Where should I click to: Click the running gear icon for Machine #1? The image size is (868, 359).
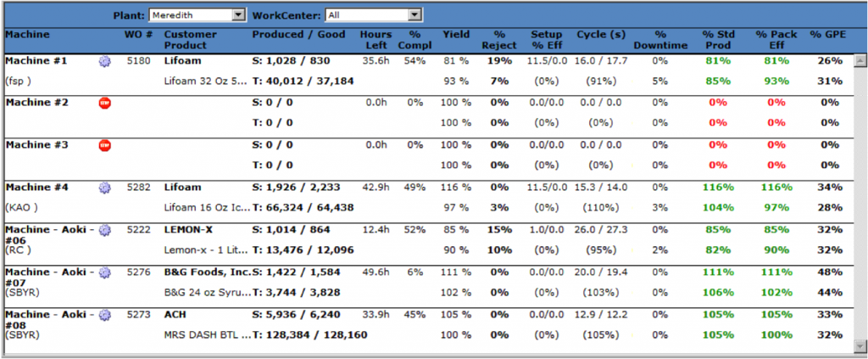104,61
